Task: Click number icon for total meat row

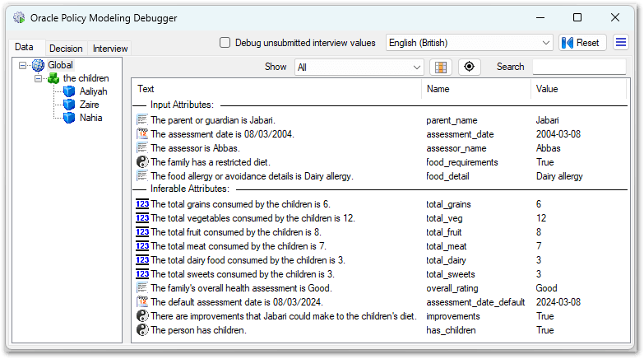Action: pos(142,246)
